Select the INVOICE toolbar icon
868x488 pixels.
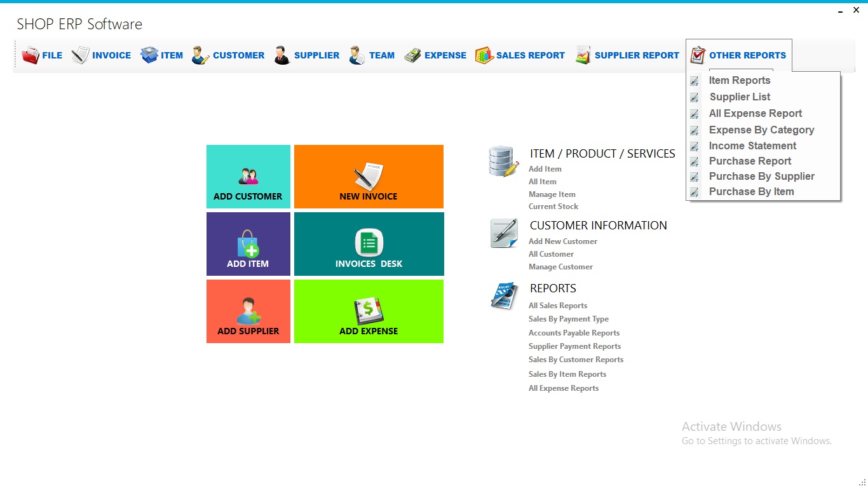tap(80, 55)
